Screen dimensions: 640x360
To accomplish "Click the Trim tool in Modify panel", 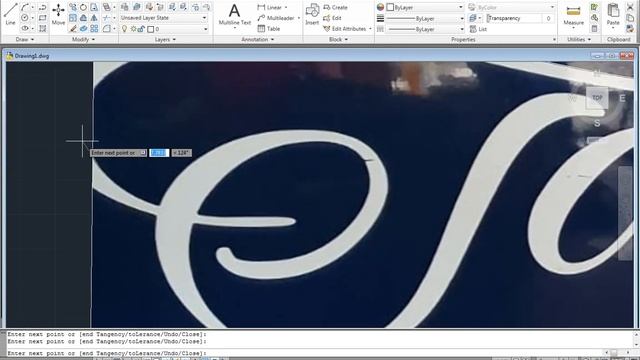I will click(106, 18).
